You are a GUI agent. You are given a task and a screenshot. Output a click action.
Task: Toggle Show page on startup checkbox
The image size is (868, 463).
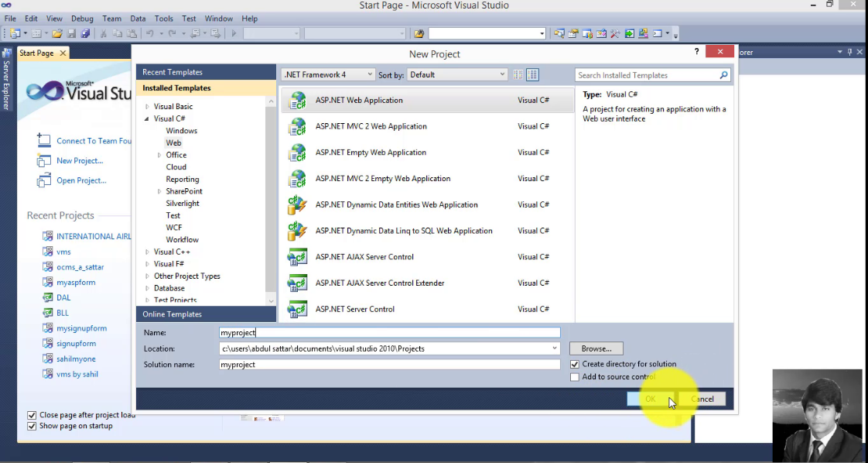pyautogui.click(x=32, y=426)
